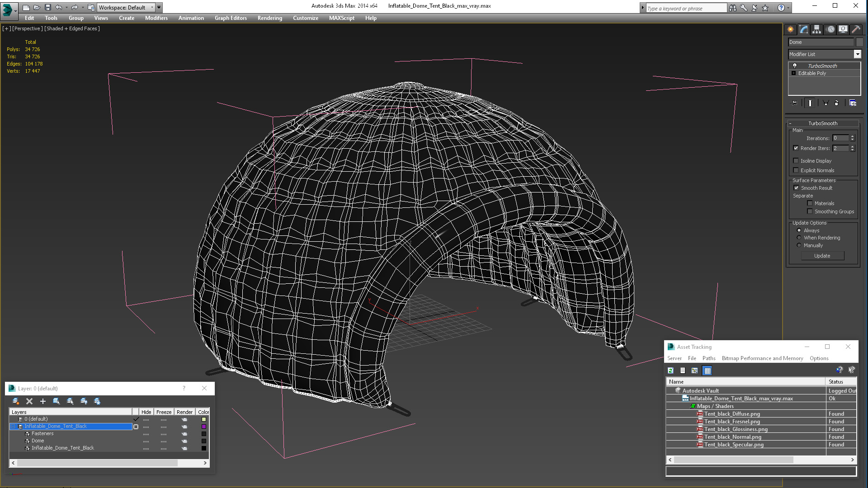Click Open File icon in title bar

(x=37, y=7)
